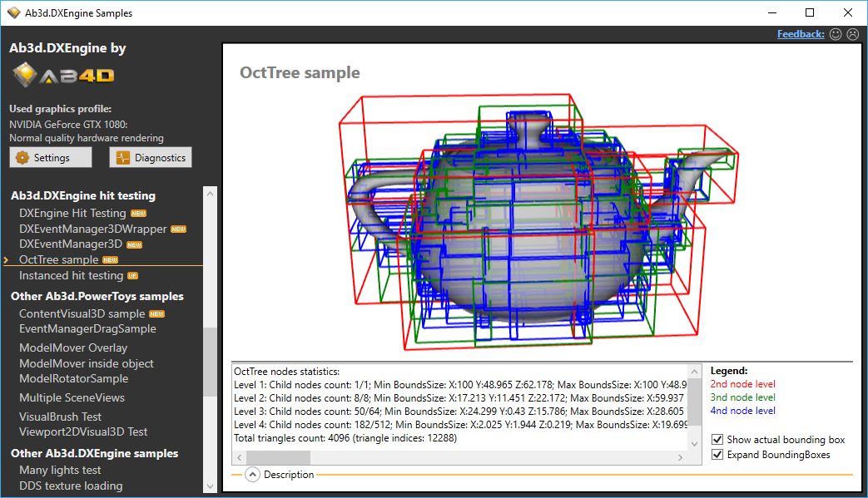868x498 pixels.
Task: Select Viewport2DVisual3D Test sample
Action: point(83,431)
